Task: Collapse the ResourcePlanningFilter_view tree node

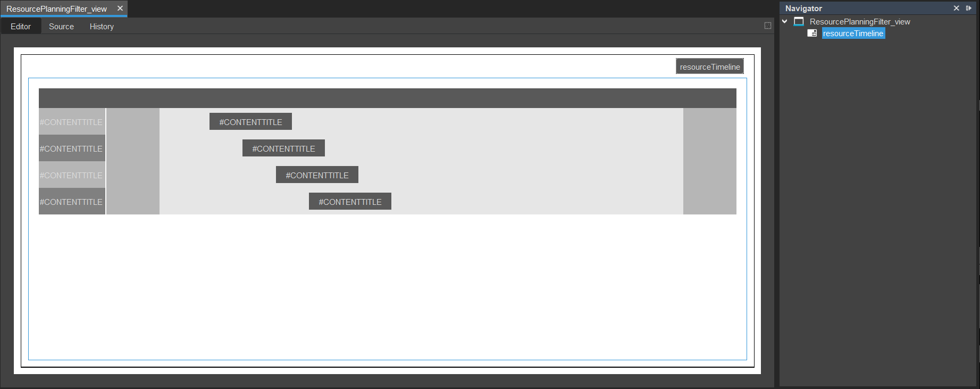Action: [784, 21]
